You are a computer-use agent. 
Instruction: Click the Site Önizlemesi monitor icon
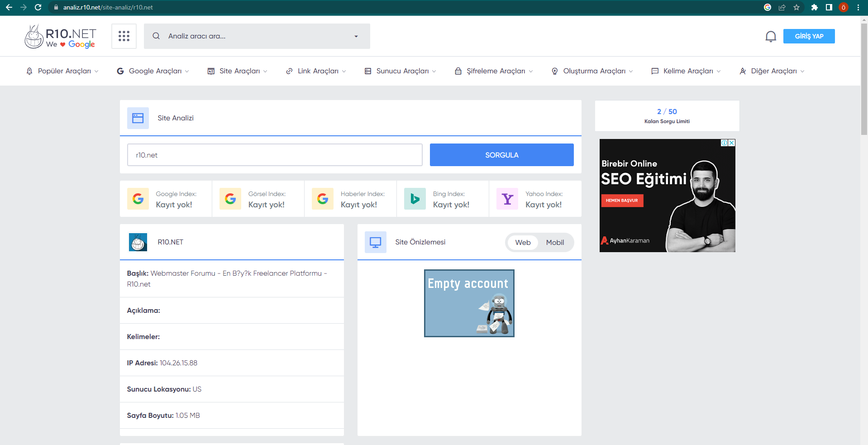[376, 242]
